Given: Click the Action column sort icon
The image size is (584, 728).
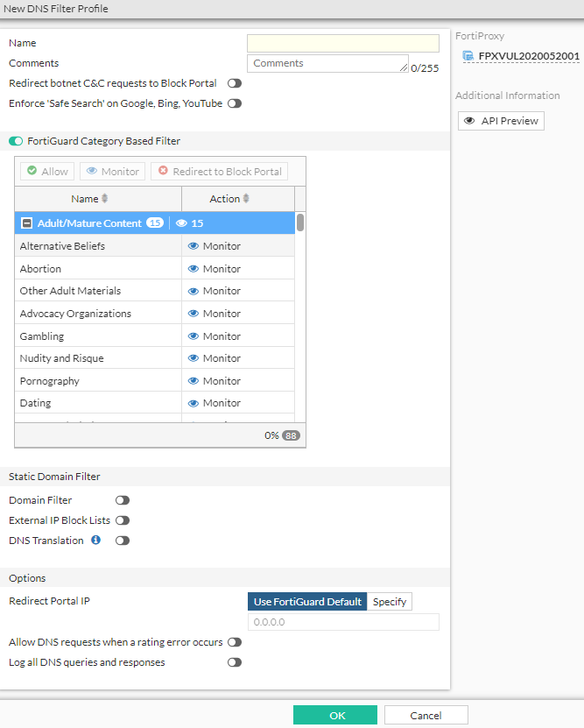Looking at the screenshot, I should (x=246, y=199).
